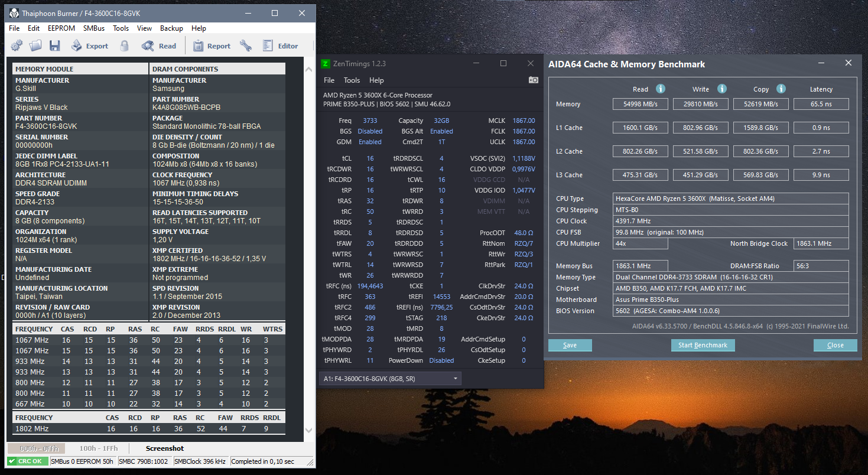
Task: Click the Freq value 3733 in ZenTimings
Action: pos(370,121)
